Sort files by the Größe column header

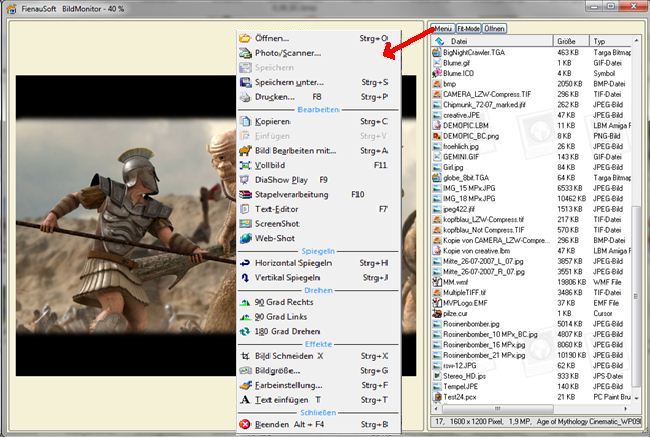click(x=566, y=41)
